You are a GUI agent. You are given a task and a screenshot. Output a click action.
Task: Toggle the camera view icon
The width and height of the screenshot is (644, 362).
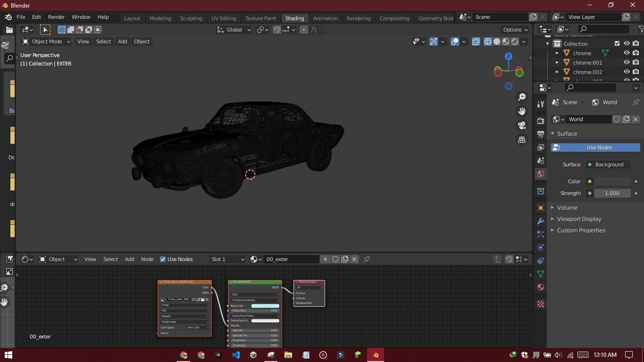point(522,125)
